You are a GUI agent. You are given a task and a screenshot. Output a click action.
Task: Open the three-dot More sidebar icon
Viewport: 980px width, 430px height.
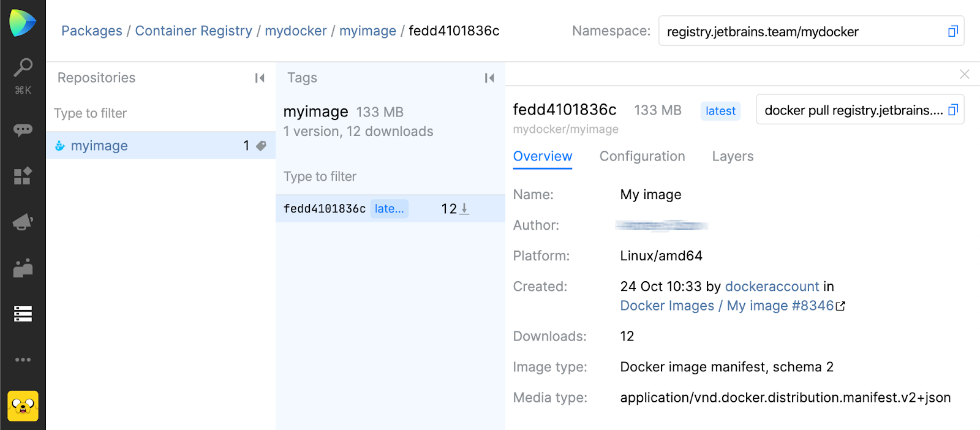[23, 360]
